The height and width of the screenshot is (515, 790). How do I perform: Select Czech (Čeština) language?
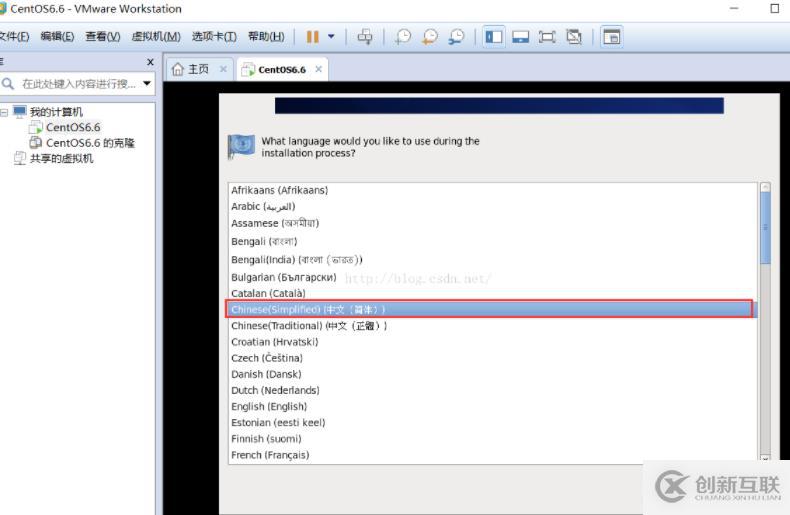coord(492,358)
